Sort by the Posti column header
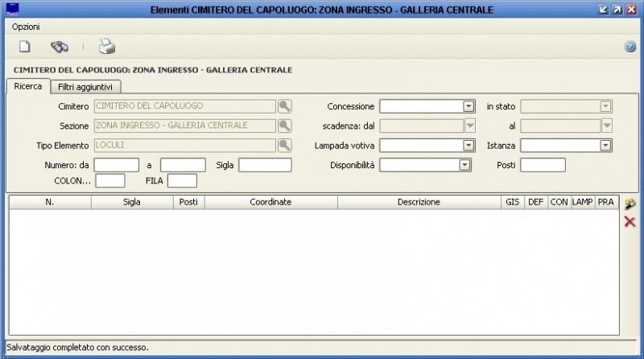 pyautogui.click(x=189, y=202)
